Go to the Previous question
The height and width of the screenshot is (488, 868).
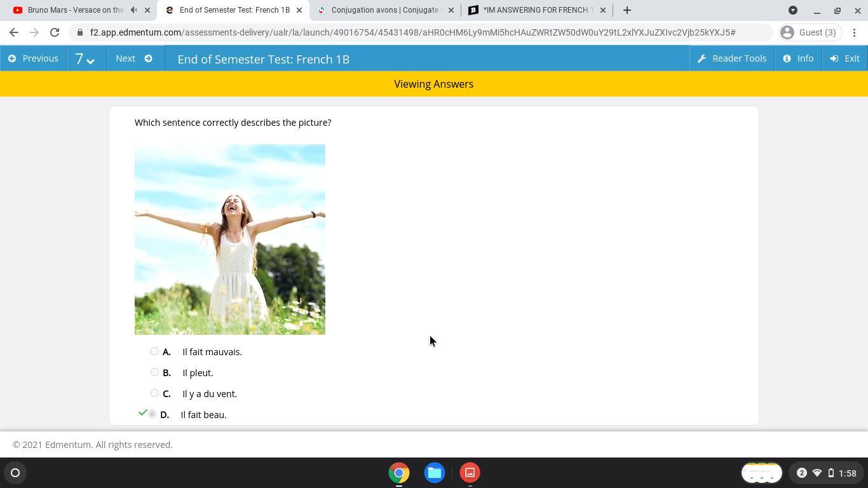click(33, 58)
